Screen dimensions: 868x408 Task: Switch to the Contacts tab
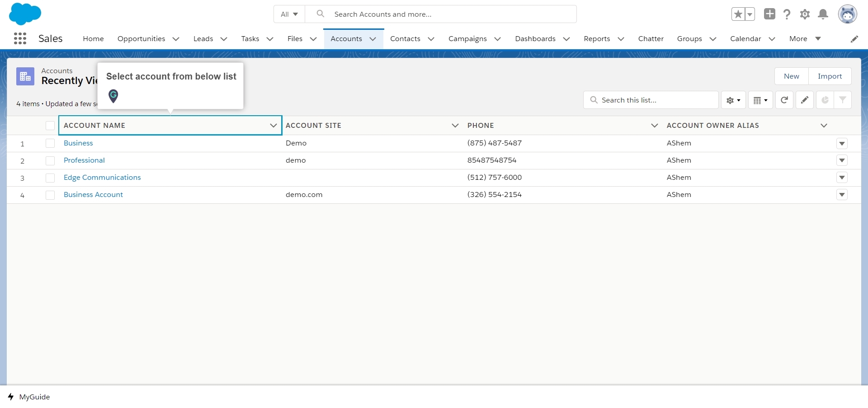pos(405,38)
